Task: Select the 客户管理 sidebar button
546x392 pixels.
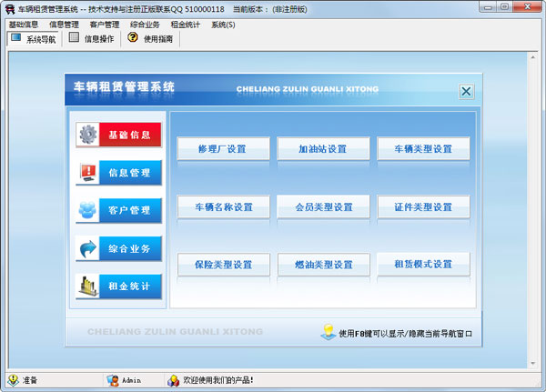Action: pyautogui.click(x=118, y=210)
